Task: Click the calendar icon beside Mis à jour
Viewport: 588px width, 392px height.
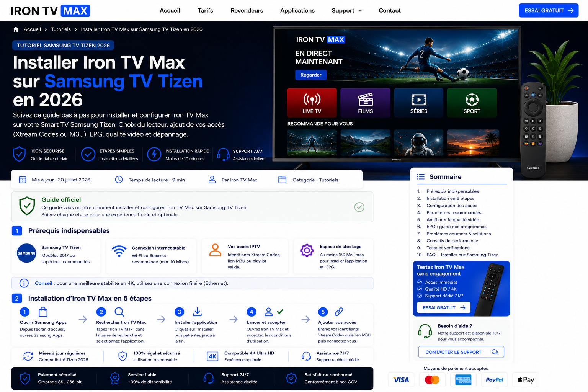Action: click(23, 180)
